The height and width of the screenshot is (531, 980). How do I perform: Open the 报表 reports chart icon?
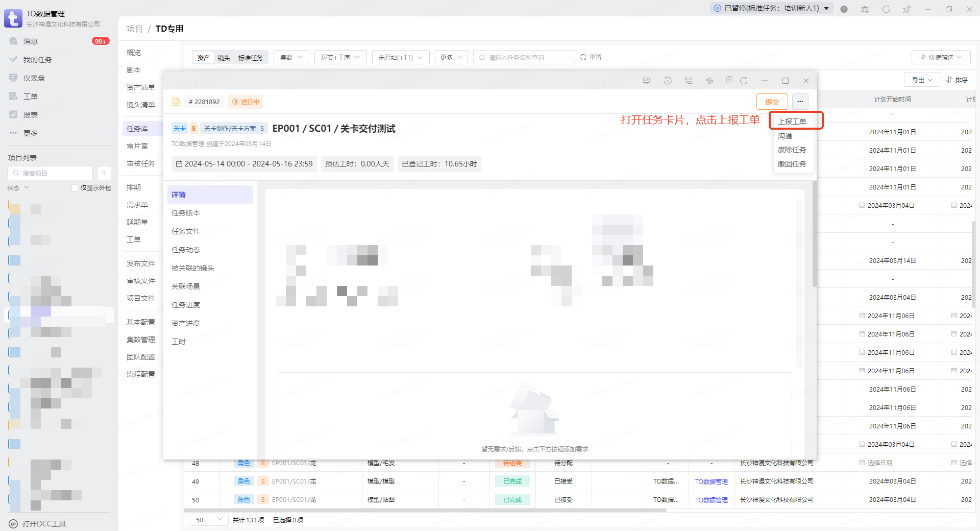(13, 115)
